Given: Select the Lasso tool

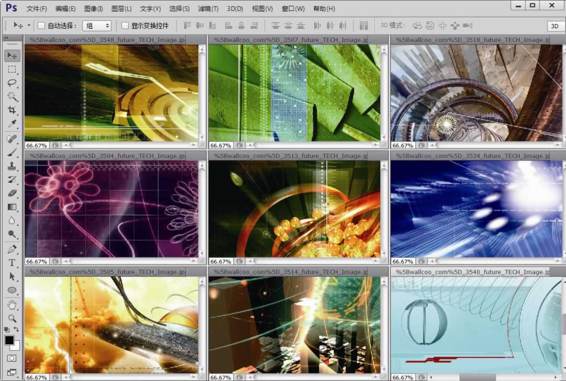Looking at the screenshot, I should tap(12, 83).
